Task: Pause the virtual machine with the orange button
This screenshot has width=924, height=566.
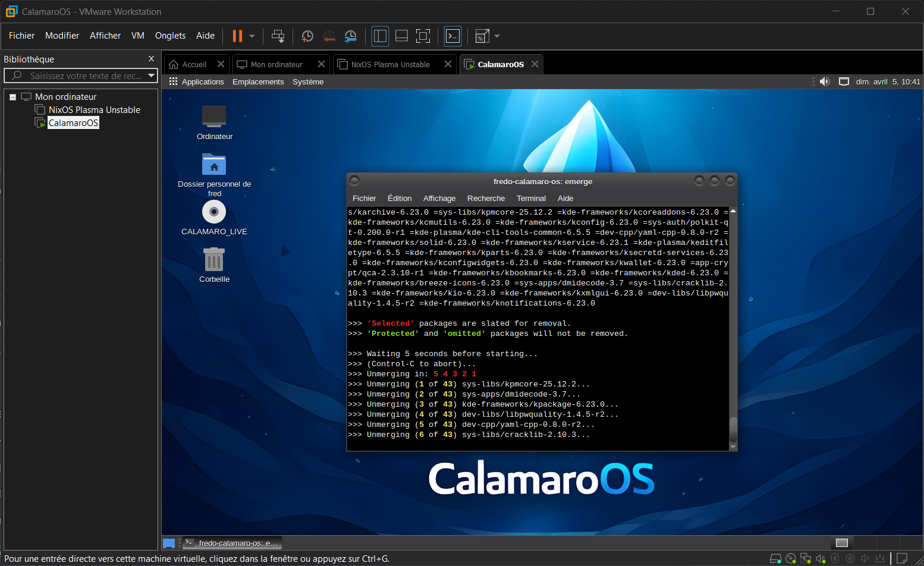Action: pos(237,36)
